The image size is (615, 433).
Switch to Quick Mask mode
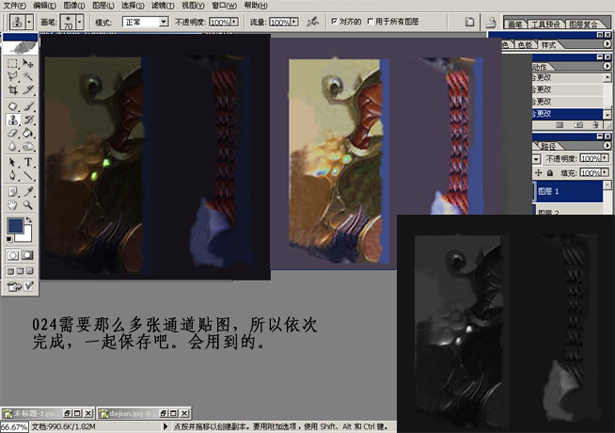click(x=27, y=255)
